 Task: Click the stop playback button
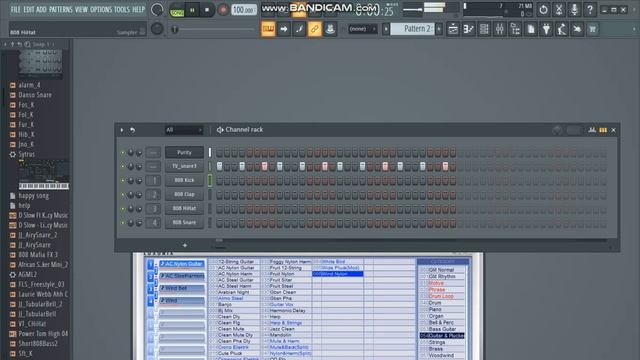[207, 10]
